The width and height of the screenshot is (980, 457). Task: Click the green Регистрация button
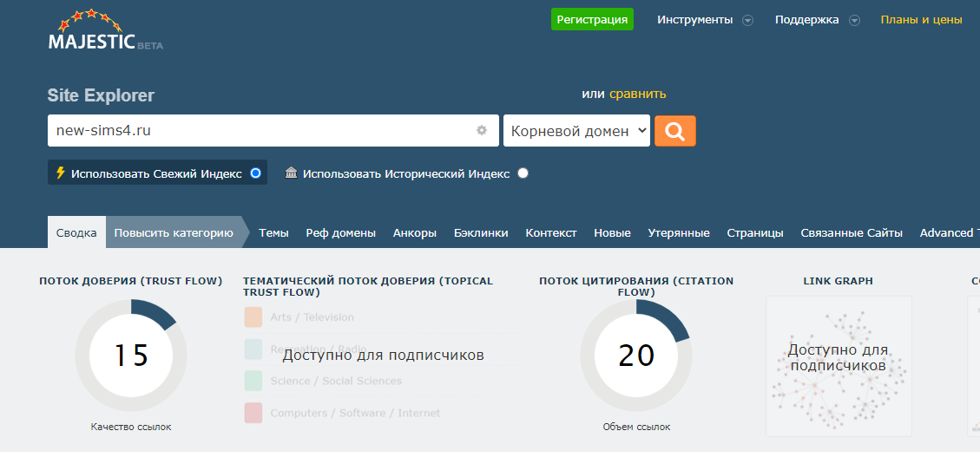[x=592, y=19]
